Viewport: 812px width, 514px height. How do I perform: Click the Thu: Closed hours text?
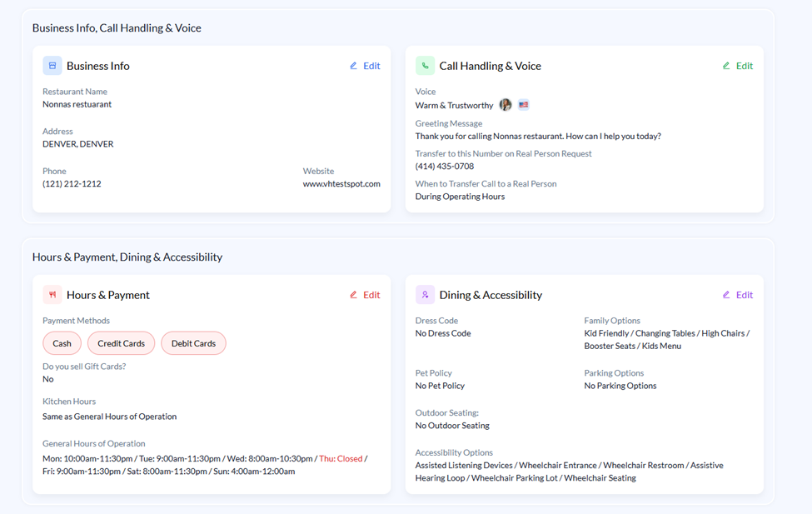341,459
